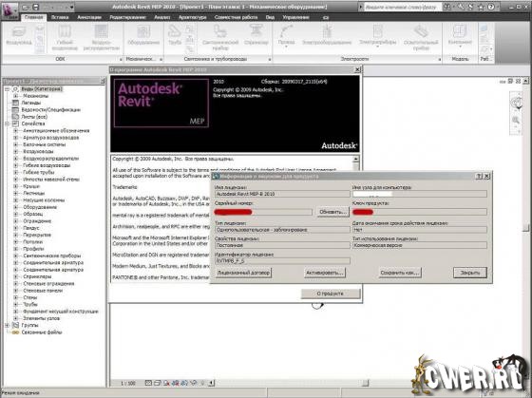Open the Лицензионный договор license agreement
This screenshot has width=532, height=398.
(243, 273)
